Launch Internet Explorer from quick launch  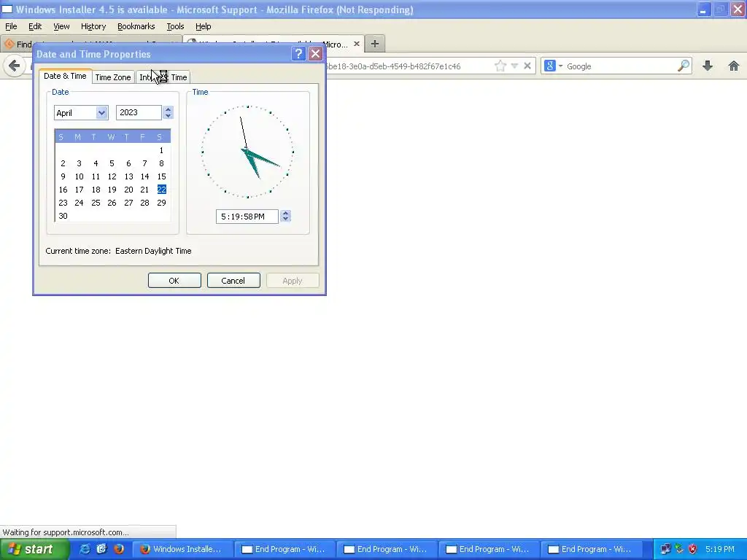click(x=85, y=549)
